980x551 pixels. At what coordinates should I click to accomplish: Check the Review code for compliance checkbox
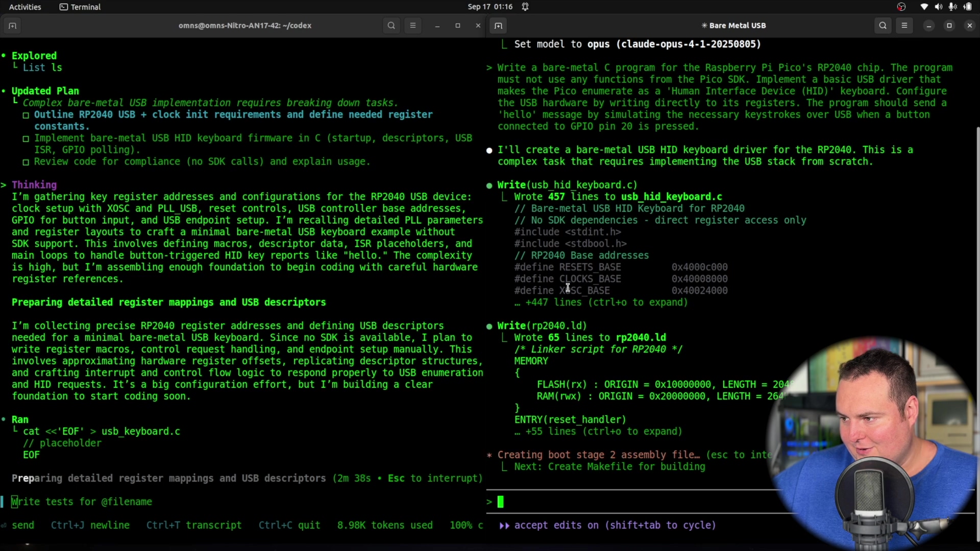click(26, 162)
